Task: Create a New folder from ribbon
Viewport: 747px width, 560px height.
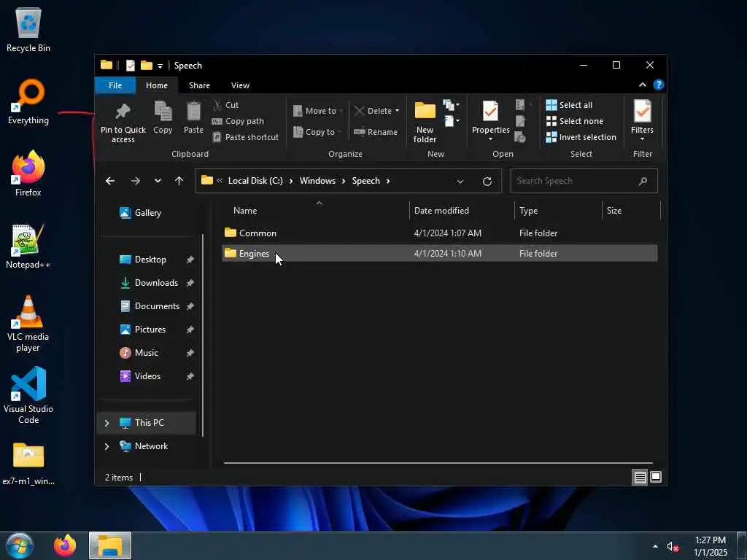Action: click(x=425, y=122)
